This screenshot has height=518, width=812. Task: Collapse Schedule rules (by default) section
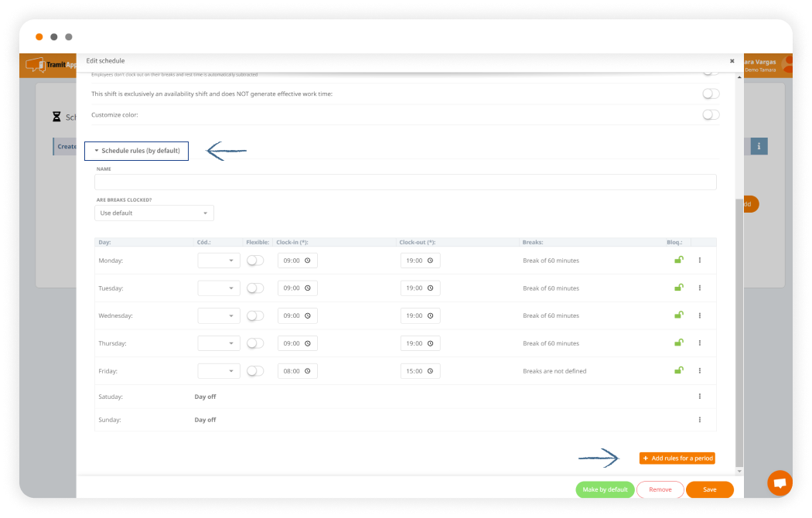pos(137,151)
